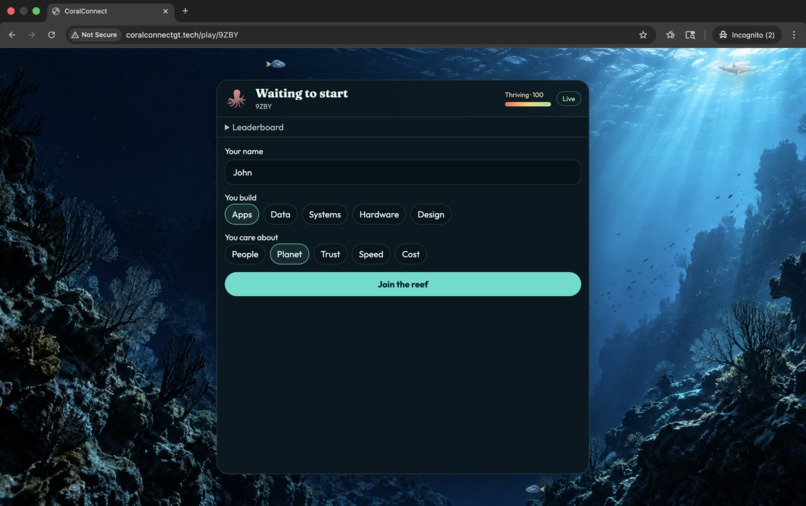Click the Live status badge

click(569, 99)
